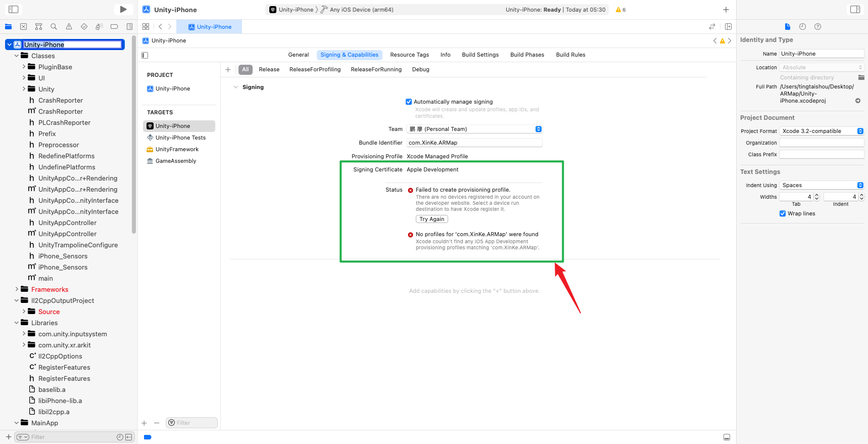
Task: Open the breakpoint navigator
Action: (114, 26)
